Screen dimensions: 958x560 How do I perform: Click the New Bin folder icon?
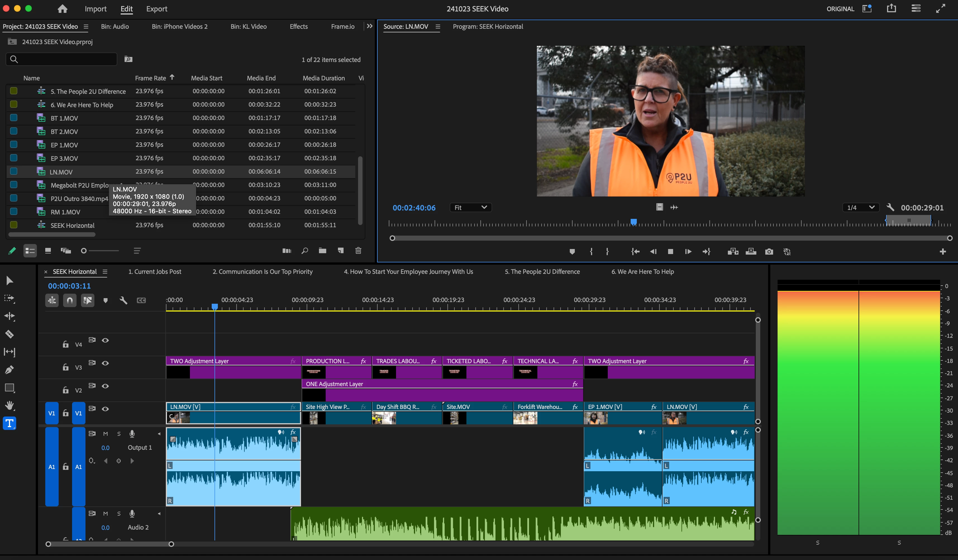(x=322, y=251)
